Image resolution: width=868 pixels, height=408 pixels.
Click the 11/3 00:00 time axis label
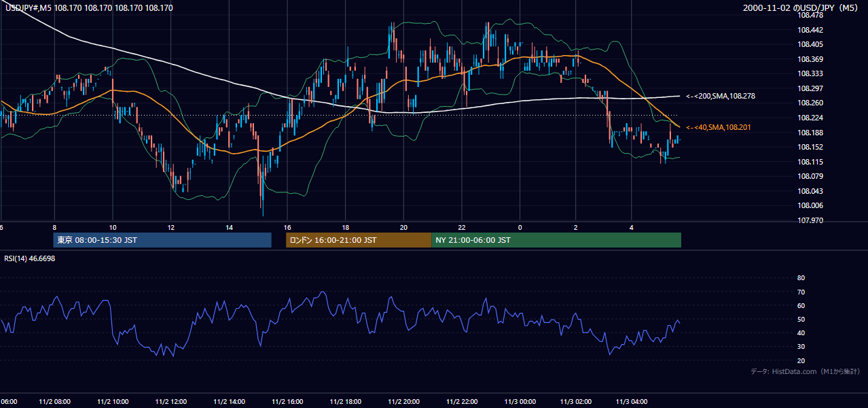coord(520,402)
